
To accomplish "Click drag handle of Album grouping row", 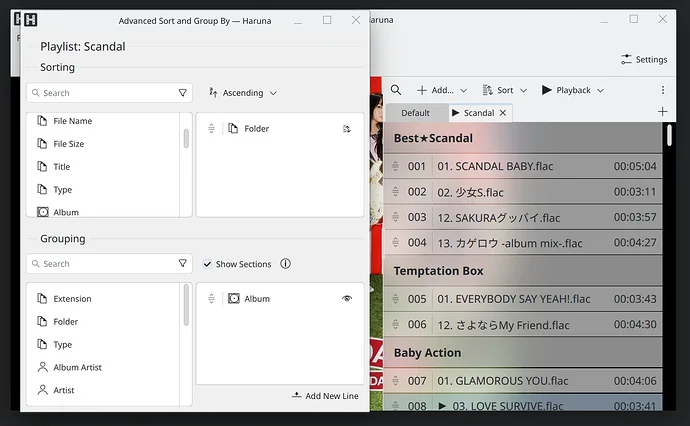I will pyautogui.click(x=211, y=299).
